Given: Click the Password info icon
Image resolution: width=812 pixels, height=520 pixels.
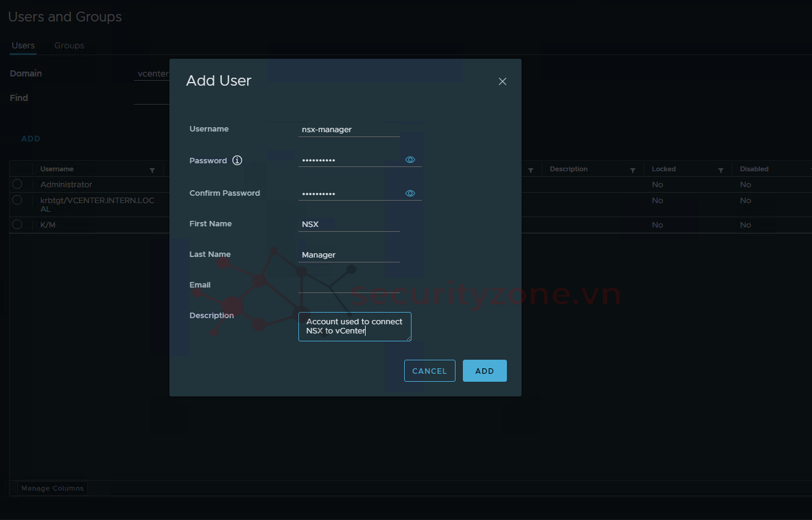Looking at the screenshot, I should click(x=237, y=160).
